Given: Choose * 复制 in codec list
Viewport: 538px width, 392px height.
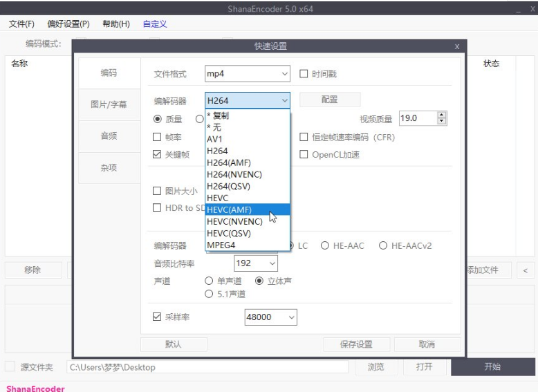Looking at the screenshot, I should pos(248,115).
